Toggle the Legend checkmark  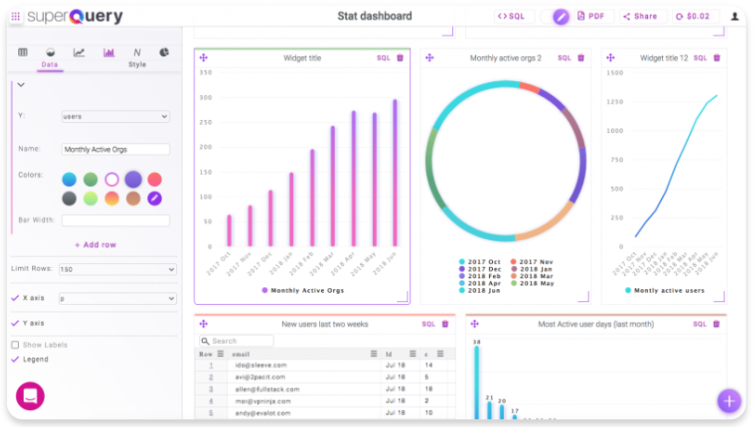point(15,359)
